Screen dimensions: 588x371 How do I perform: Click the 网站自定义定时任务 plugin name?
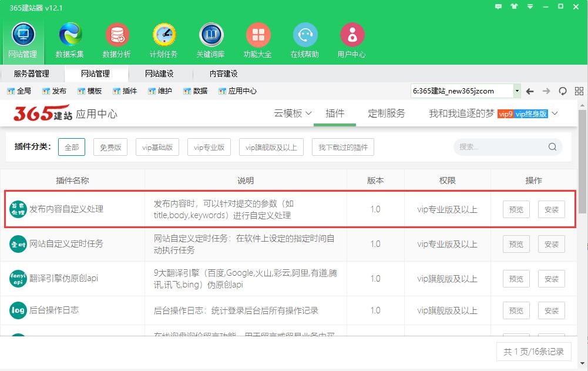click(66, 243)
